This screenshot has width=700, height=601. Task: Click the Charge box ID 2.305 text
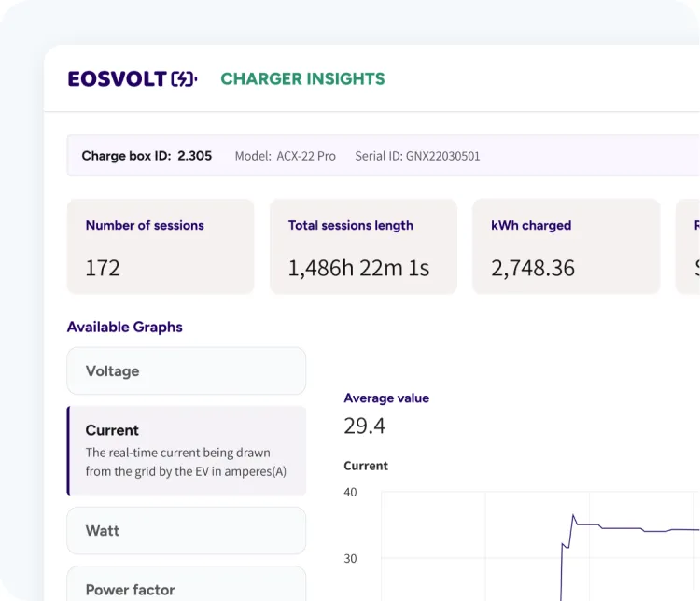tap(147, 156)
